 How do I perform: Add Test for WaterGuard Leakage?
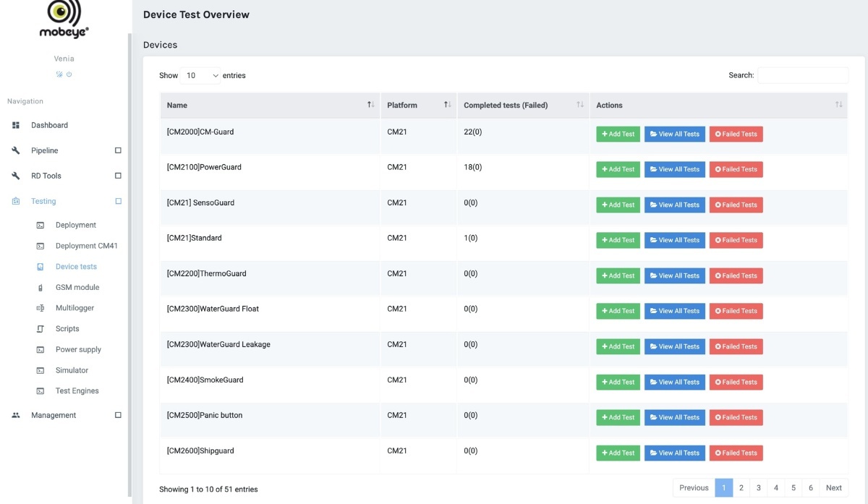click(x=618, y=346)
